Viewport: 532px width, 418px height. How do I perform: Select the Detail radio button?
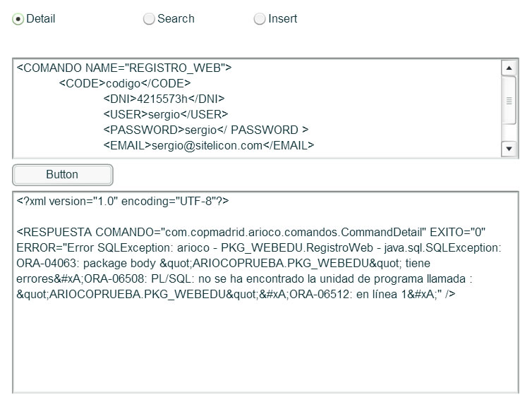18,19
